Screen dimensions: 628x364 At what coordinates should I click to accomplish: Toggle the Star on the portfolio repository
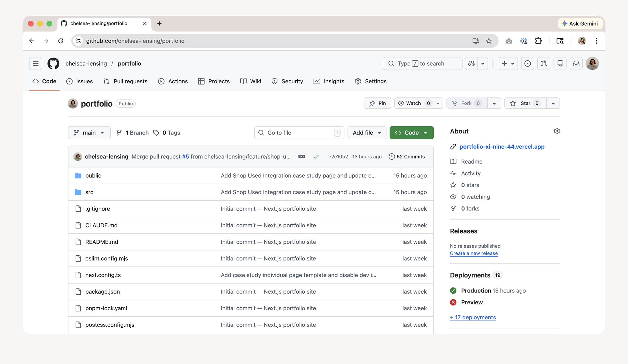coord(525,103)
